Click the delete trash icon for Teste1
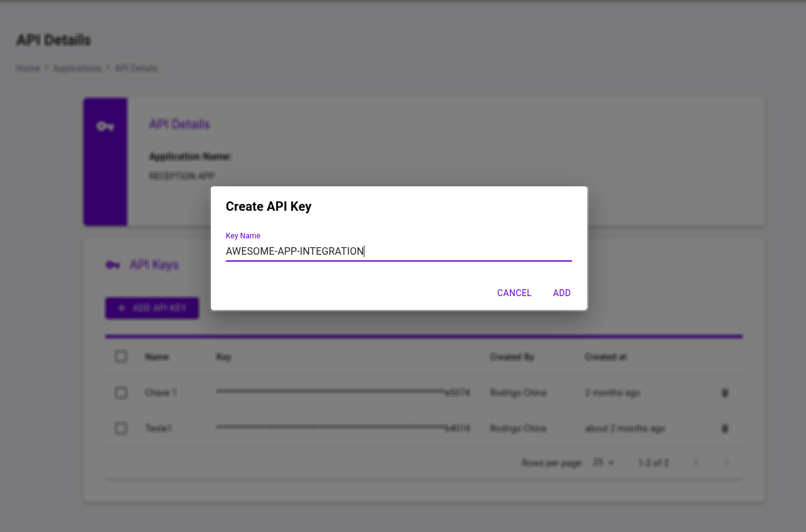806x532 pixels. point(725,428)
